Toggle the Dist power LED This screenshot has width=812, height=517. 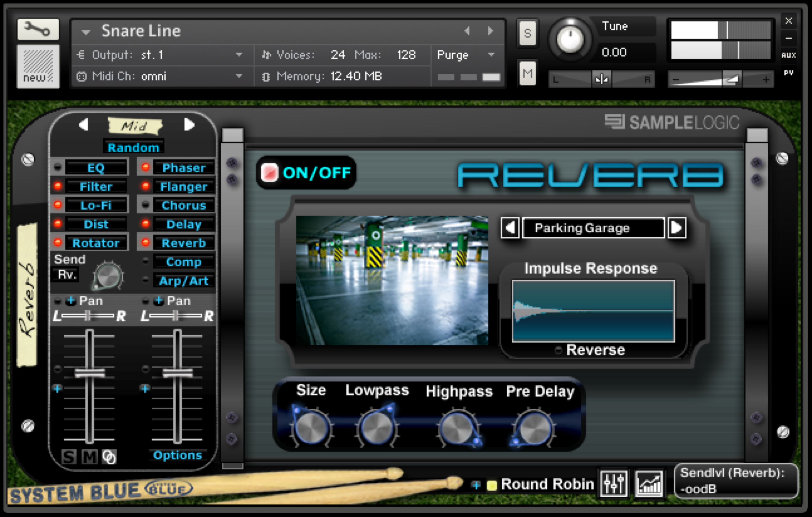coord(58,224)
